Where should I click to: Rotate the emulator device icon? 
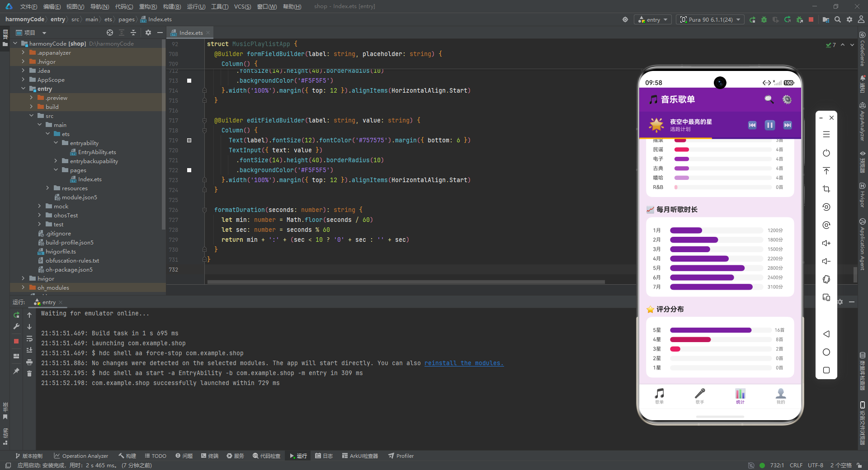826,279
